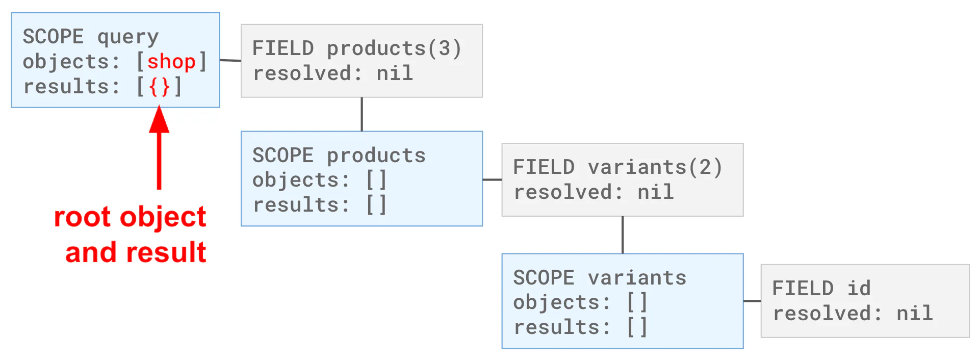Click the red 'shop' object text

click(x=171, y=62)
